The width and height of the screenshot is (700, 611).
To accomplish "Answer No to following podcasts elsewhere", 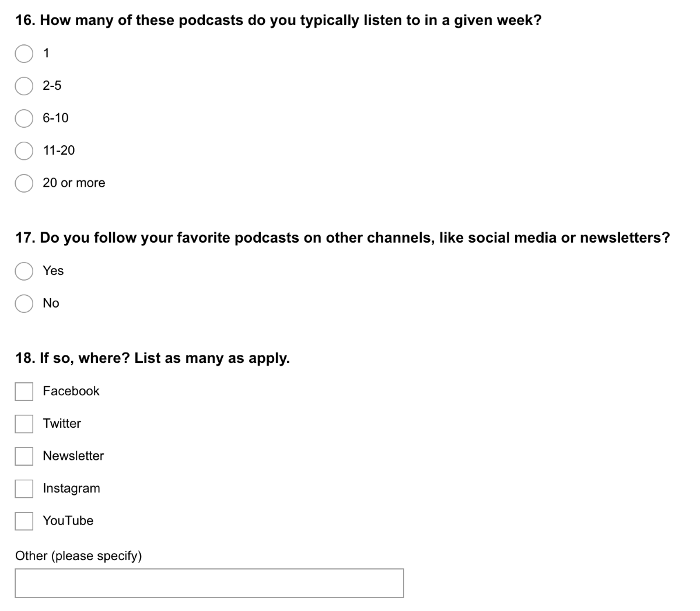I will pyautogui.click(x=24, y=303).
